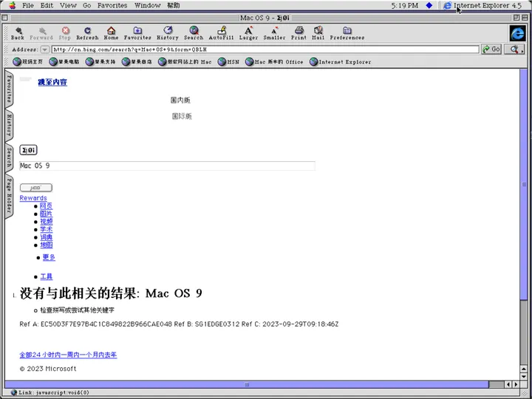This screenshot has height=399, width=532.
Task: Click the address bar URL field
Action: pyautogui.click(x=265, y=50)
